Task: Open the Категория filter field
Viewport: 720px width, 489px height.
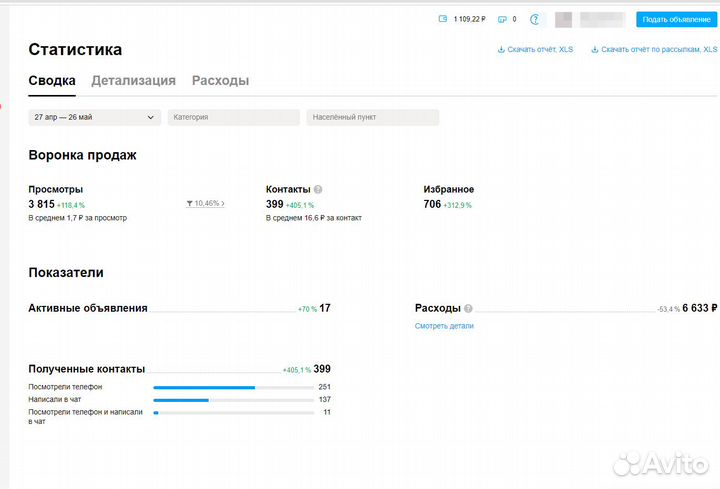Action: click(233, 117)
